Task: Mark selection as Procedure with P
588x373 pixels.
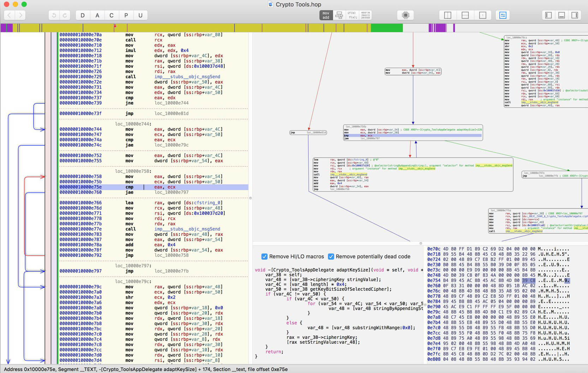Action: [x=126, y=15]
